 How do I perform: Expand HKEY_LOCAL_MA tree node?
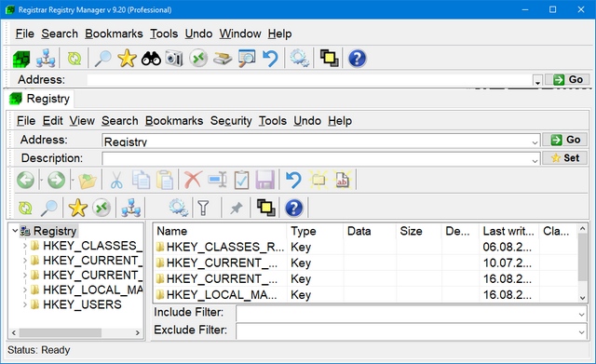tap(25, 290)
